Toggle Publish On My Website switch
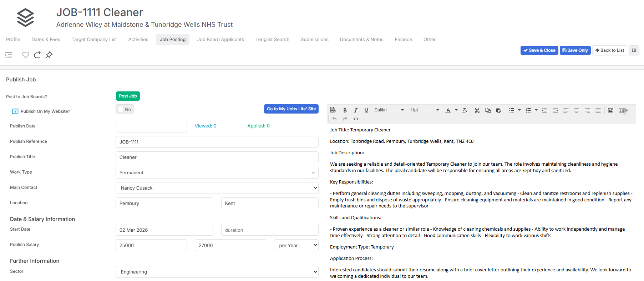This screenshot has width=644, height=281. [x=125, y=109]
